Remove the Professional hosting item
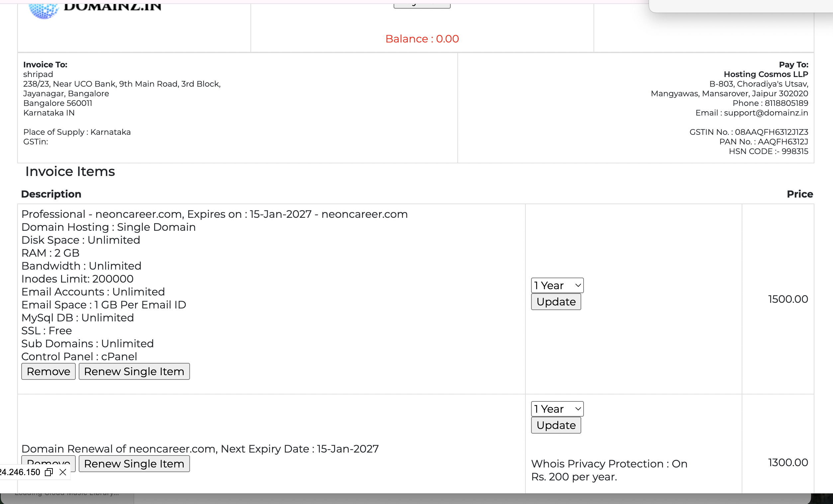Screen dimensions: 833x504 tap(48, 372)
